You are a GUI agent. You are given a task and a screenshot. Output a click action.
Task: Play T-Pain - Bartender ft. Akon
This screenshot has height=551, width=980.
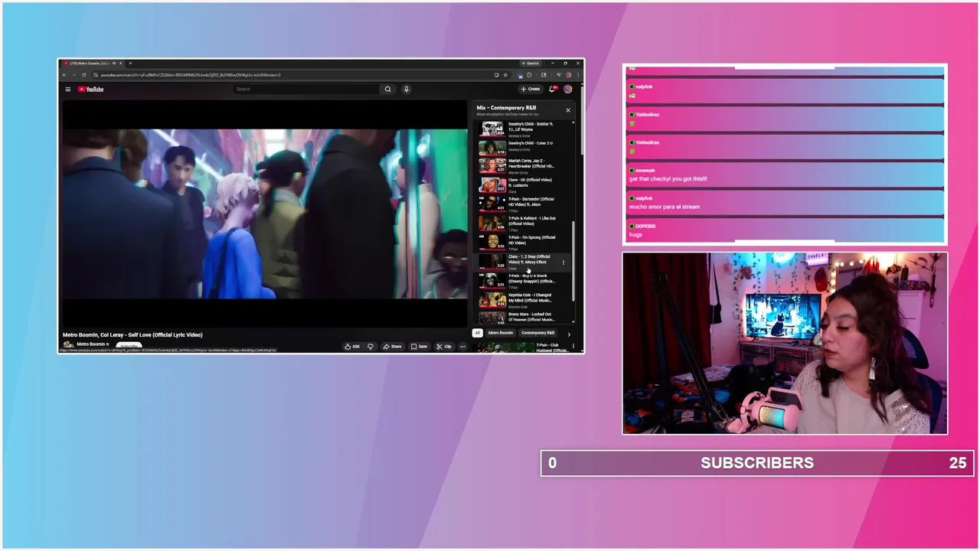coord(524,204)
